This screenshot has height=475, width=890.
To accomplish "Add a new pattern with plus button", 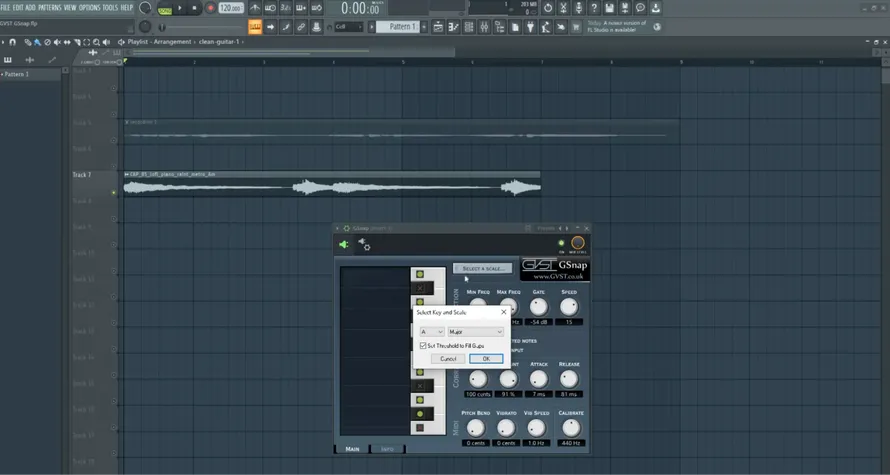I will (424, 27).
